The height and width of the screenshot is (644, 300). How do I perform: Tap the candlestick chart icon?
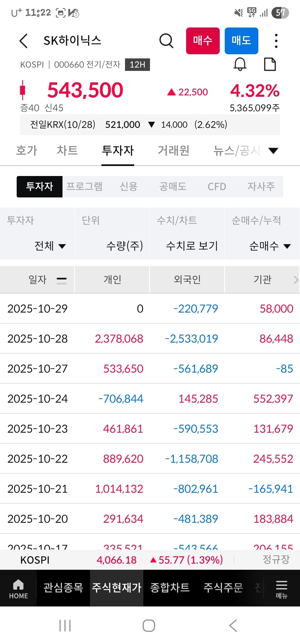[23, 90]
